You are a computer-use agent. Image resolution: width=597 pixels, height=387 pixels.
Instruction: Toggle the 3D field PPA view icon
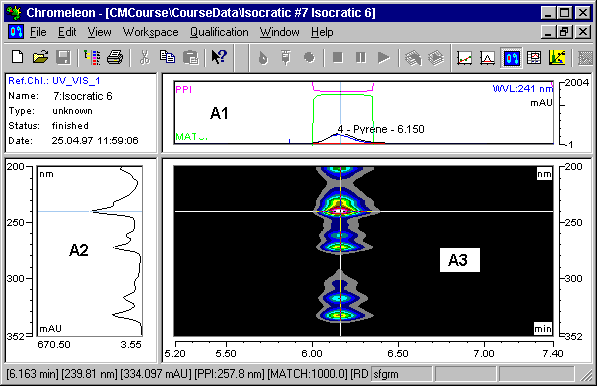[511, 58]
